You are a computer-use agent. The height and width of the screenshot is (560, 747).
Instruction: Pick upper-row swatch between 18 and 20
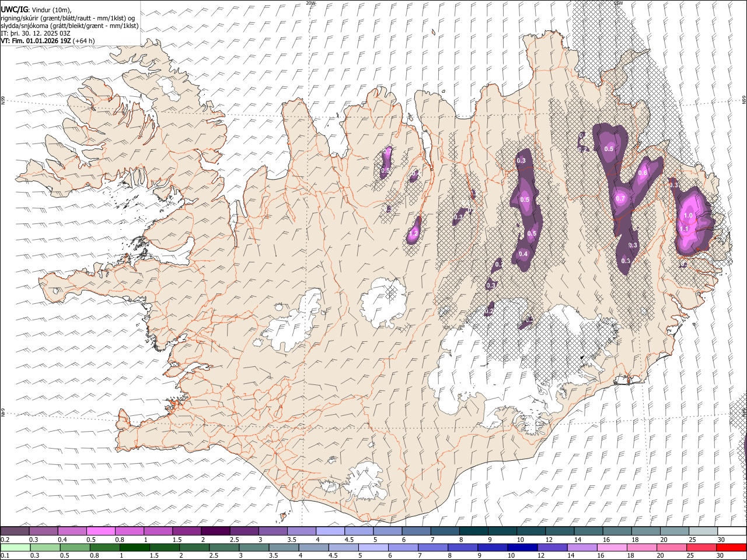pos(645,531)
